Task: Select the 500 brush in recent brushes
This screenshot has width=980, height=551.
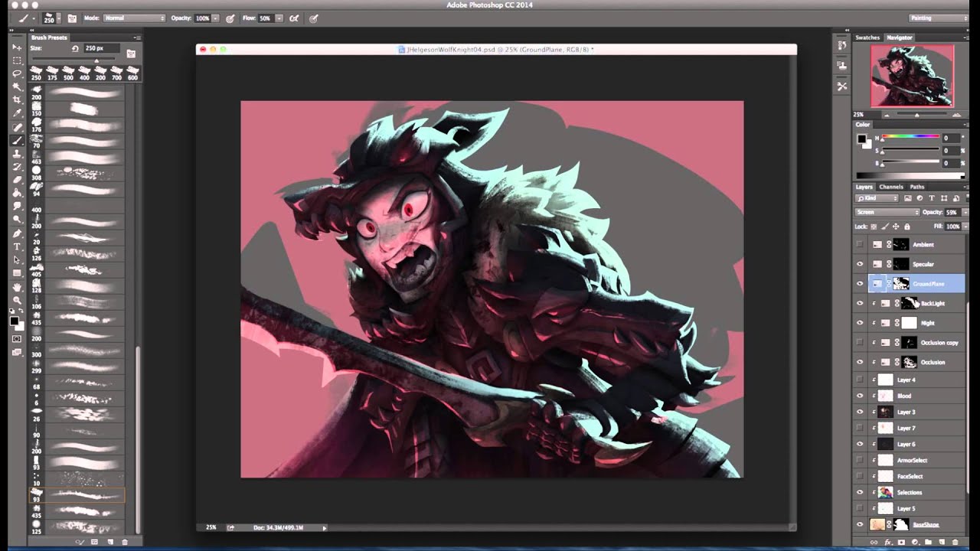Action: pos(68,73)
